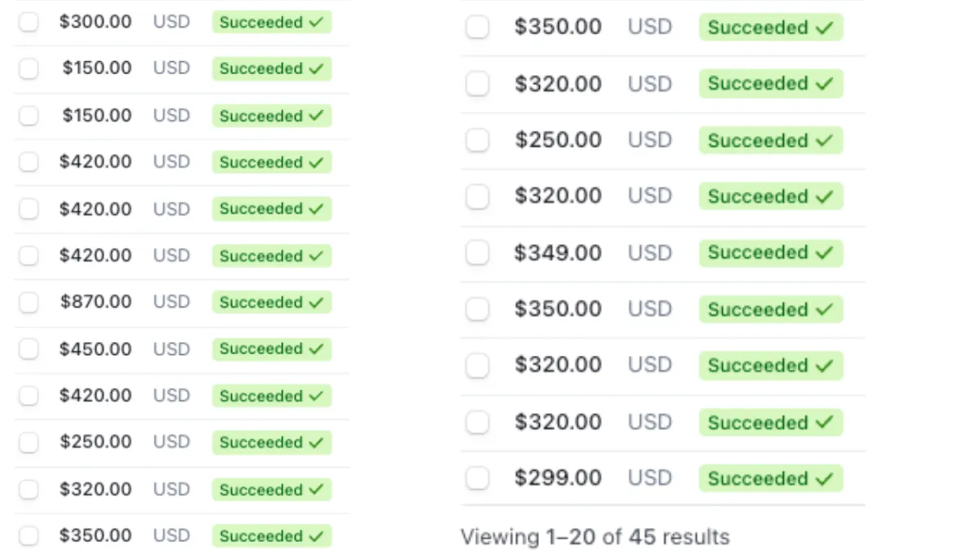This screenshot has width=980, height=551.
Task: Click the Succeeded badge on the $870.00 payment
Action: point(271,303)
